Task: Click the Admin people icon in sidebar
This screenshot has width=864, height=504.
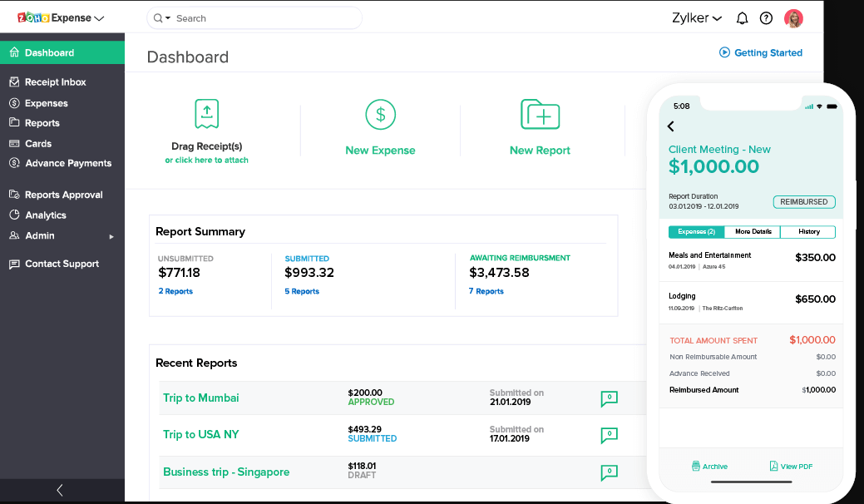Action: (x=14, y=235)
